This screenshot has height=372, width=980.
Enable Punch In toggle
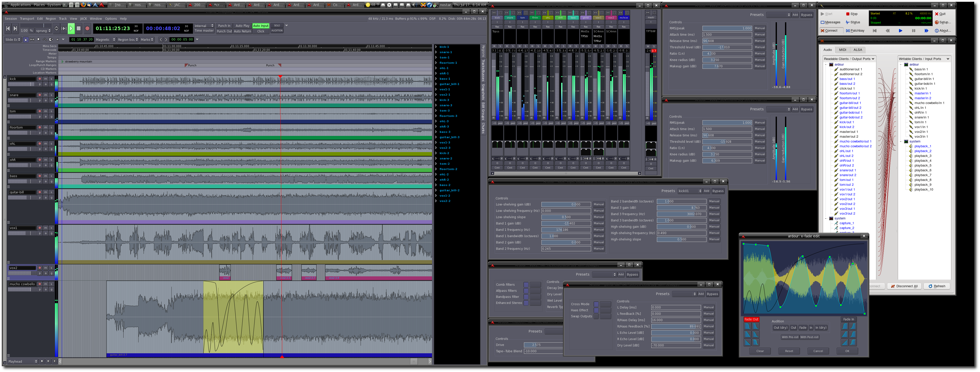tap(224, 26)
